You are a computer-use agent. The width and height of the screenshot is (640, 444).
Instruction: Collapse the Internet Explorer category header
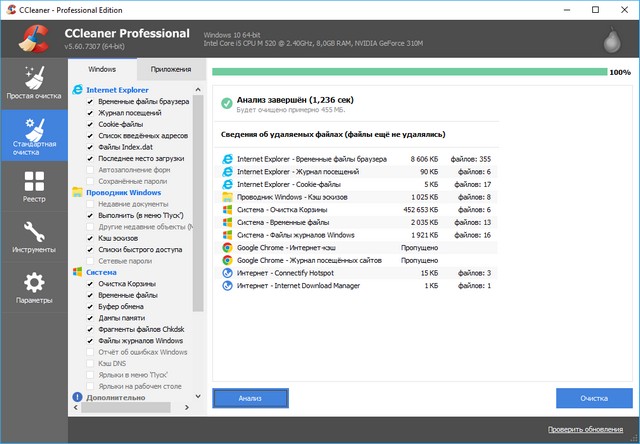(116, 90)
